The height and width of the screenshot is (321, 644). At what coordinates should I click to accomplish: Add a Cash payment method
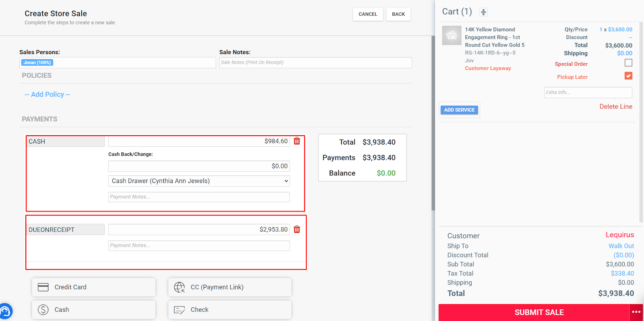[94, 310]
